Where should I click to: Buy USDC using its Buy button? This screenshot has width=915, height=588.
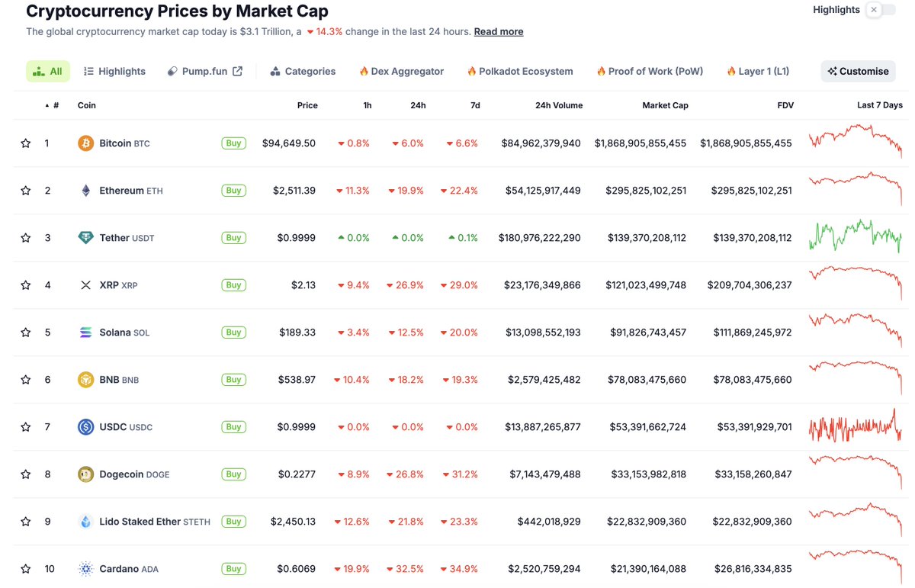click(x=234, y=426)
